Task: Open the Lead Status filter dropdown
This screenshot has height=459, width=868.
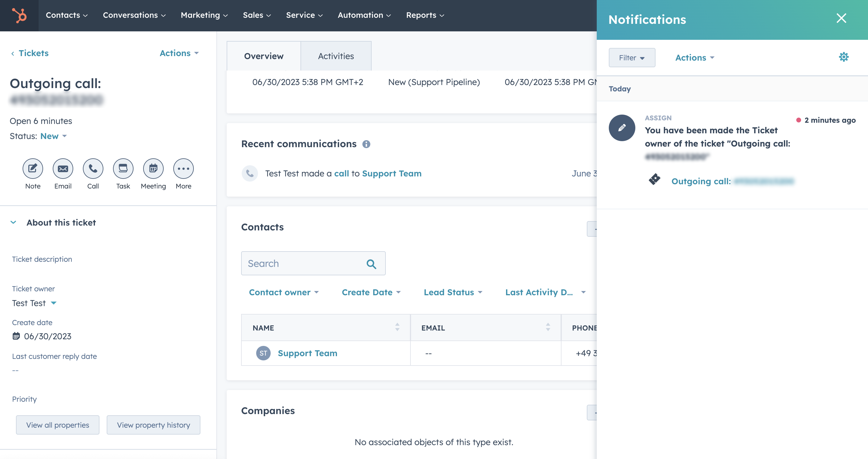Action: pos(453,293)
